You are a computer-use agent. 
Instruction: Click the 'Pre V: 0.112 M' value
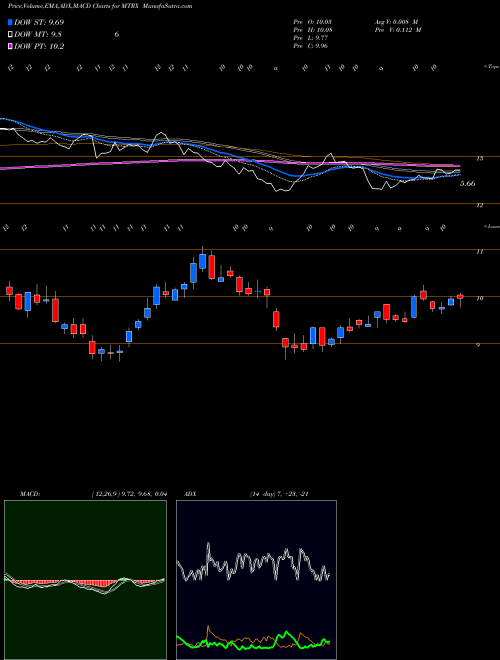coord(397,30)
